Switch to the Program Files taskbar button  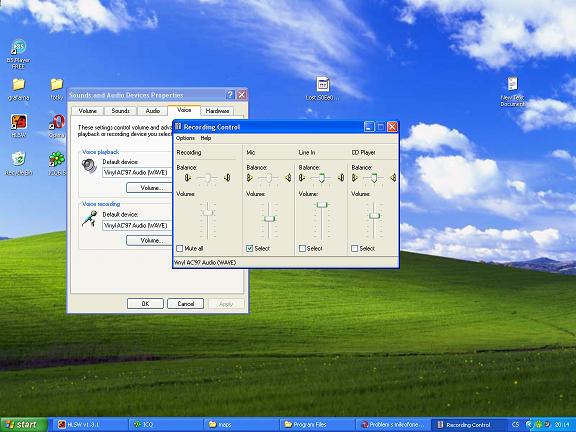tap(317, 425)
